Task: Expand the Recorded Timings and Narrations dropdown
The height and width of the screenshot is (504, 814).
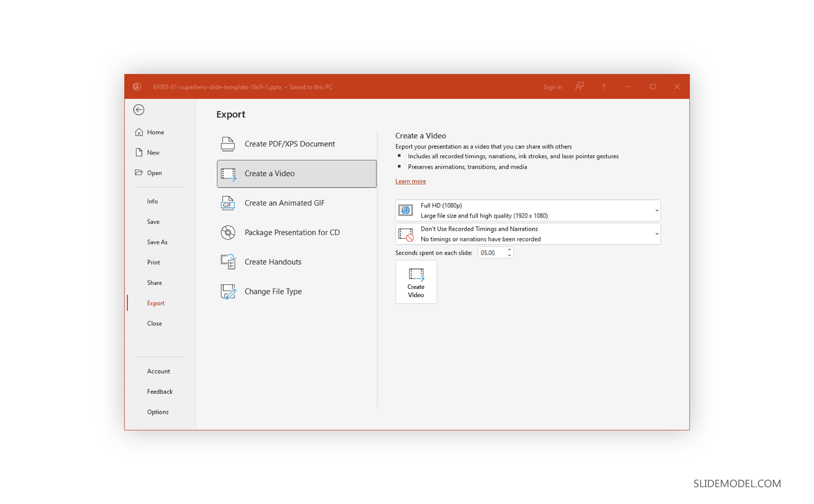Action: (657, 234)
